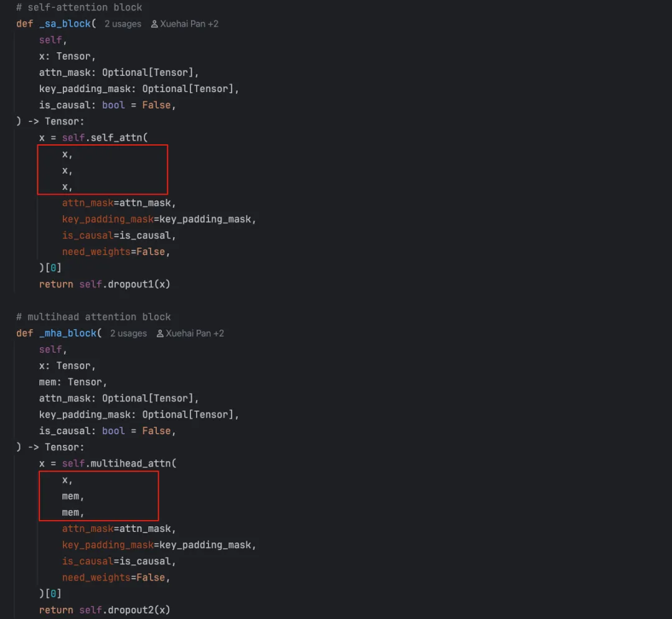Click 'need_weights=False,' in the _sa_block call
This screenshot has width=672, height=619.
[x=116, y=252]
